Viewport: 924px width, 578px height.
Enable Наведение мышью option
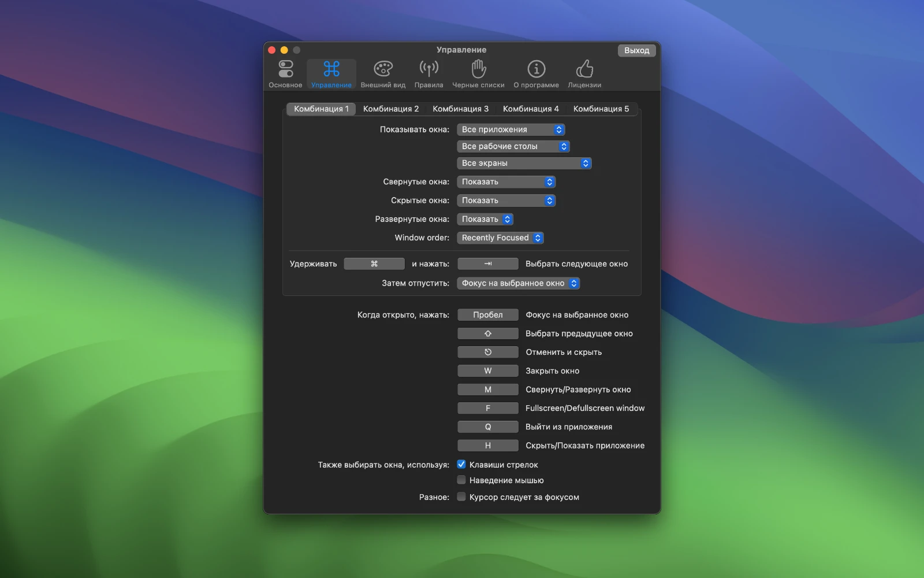click(x=461, y=479)
